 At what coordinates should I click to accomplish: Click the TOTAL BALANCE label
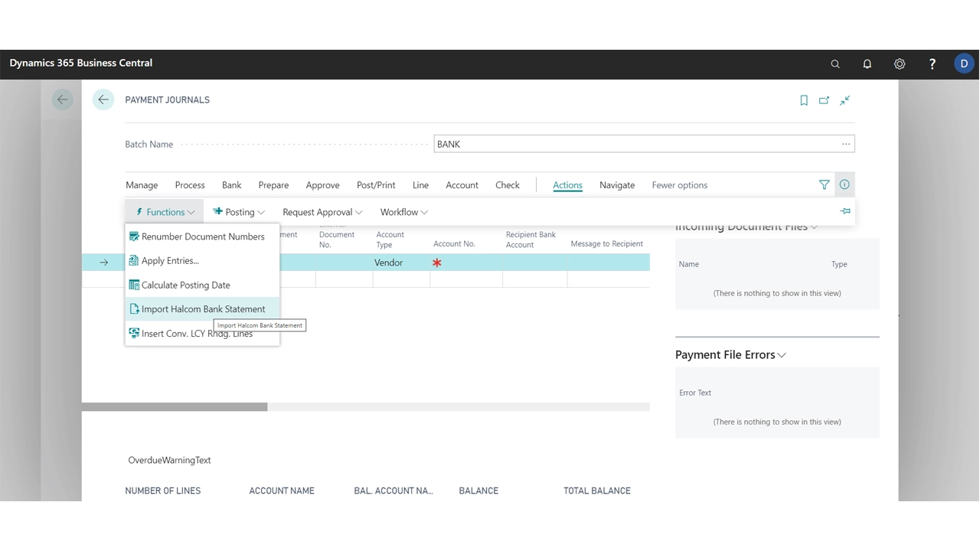(597, 491)
